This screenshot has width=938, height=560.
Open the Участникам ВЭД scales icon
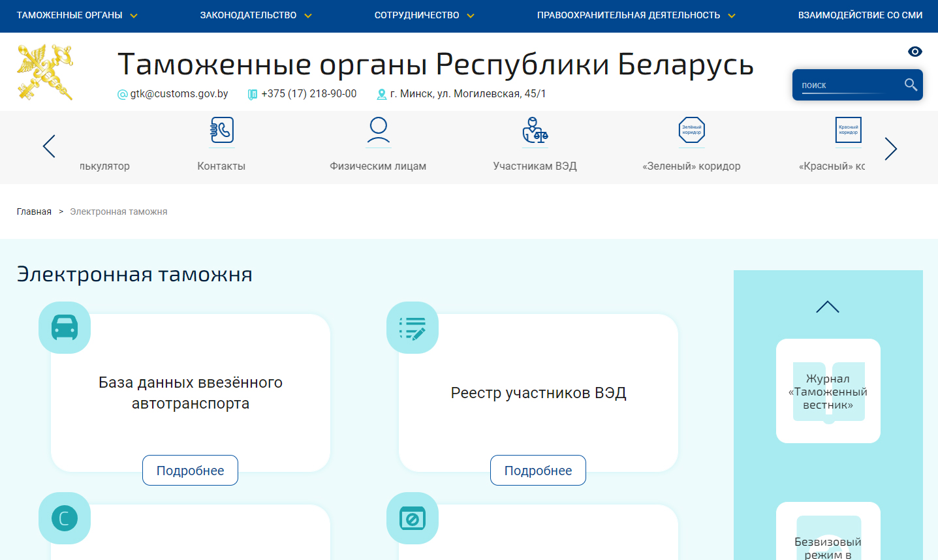535,130
